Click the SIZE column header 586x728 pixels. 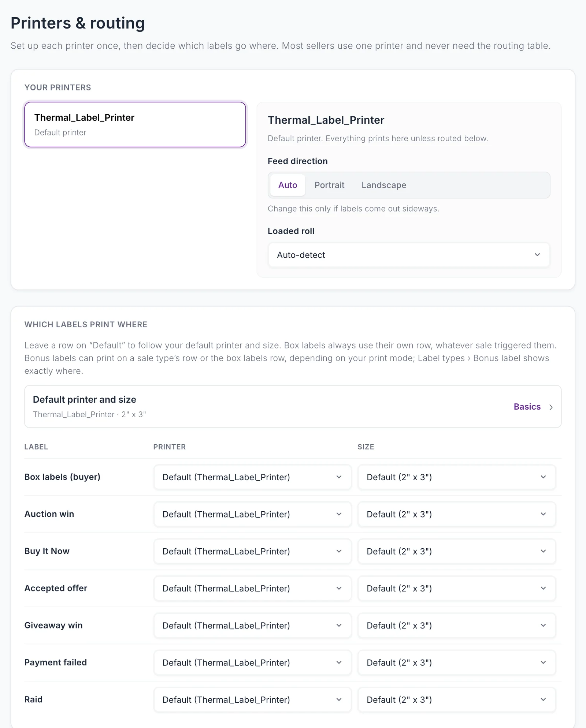pos(366,447)
